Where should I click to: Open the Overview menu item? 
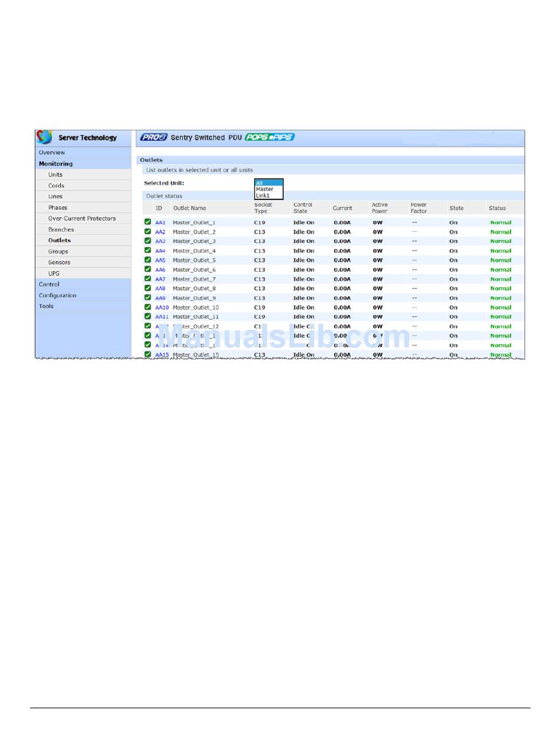pyautogui.click(x=52, y=153)
